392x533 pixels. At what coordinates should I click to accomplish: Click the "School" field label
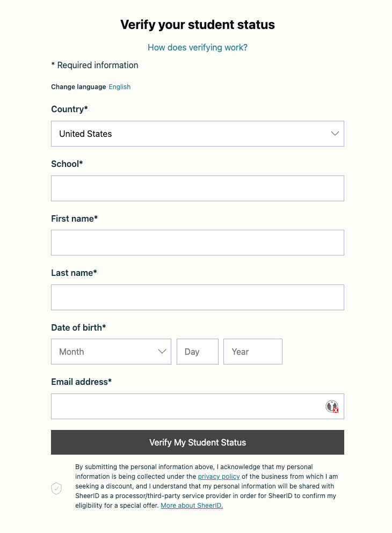(67, 164)
